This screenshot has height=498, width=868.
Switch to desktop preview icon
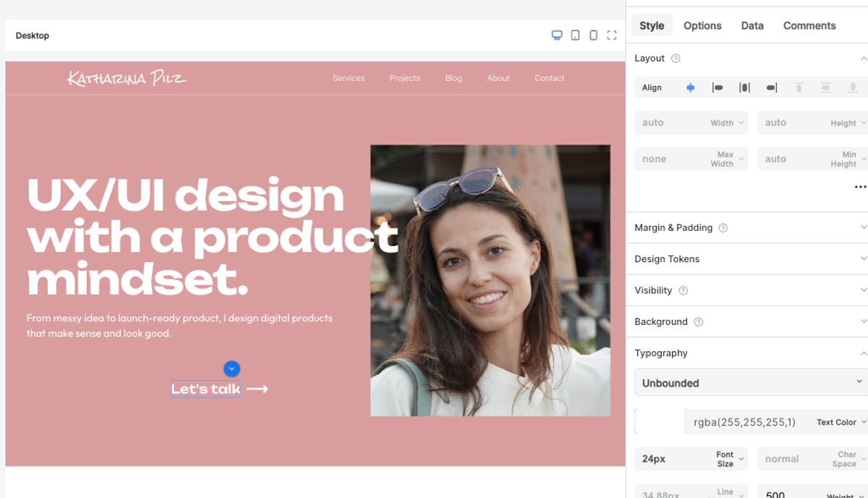tap(557, 35)
